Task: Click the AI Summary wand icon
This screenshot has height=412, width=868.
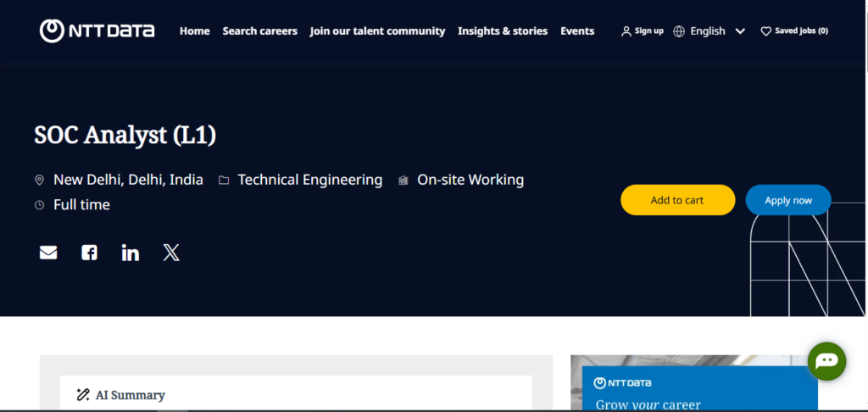Action: click(83, 395)
